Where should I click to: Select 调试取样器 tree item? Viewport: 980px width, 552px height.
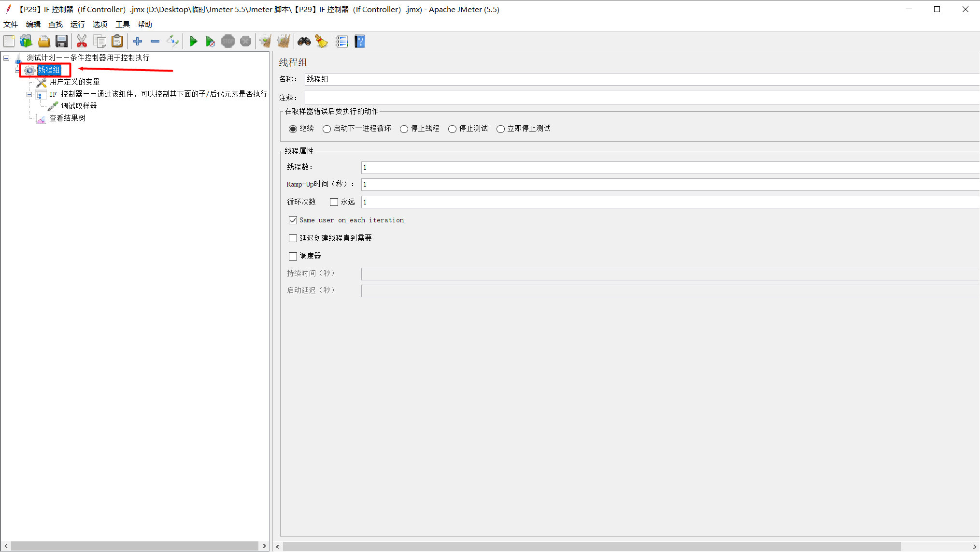(x=79, y=106)
